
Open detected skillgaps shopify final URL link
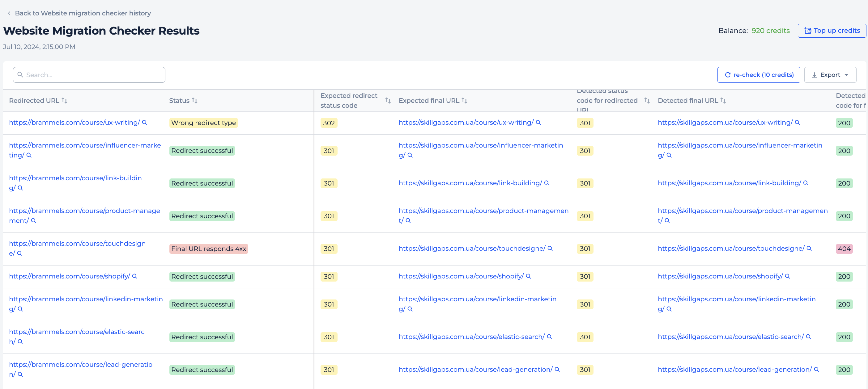pos(721,276)
